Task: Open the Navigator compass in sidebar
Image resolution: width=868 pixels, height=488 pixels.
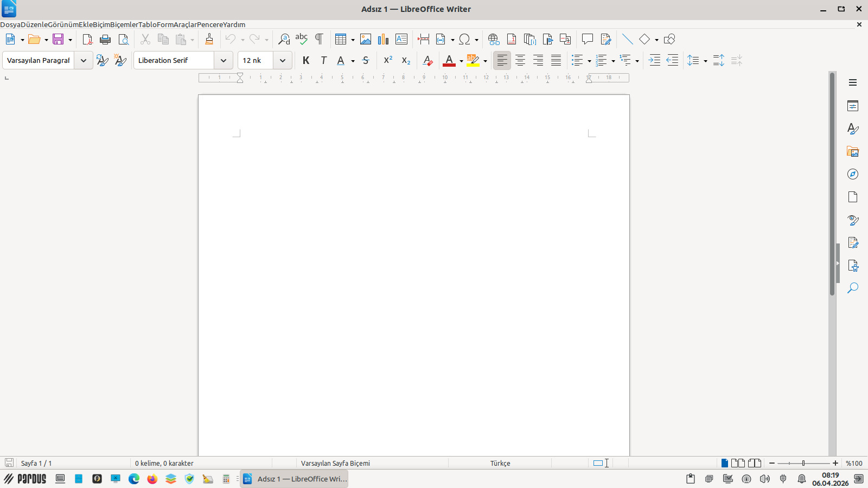Action: (853, 174)
